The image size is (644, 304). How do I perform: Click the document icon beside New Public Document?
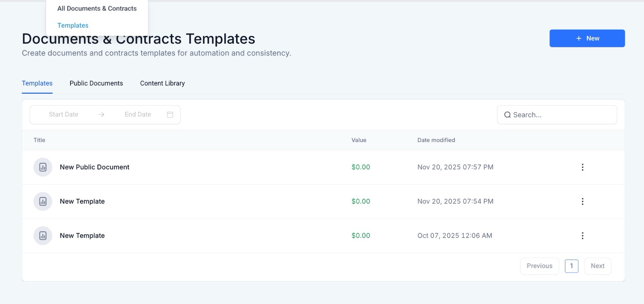click(43, 167)
